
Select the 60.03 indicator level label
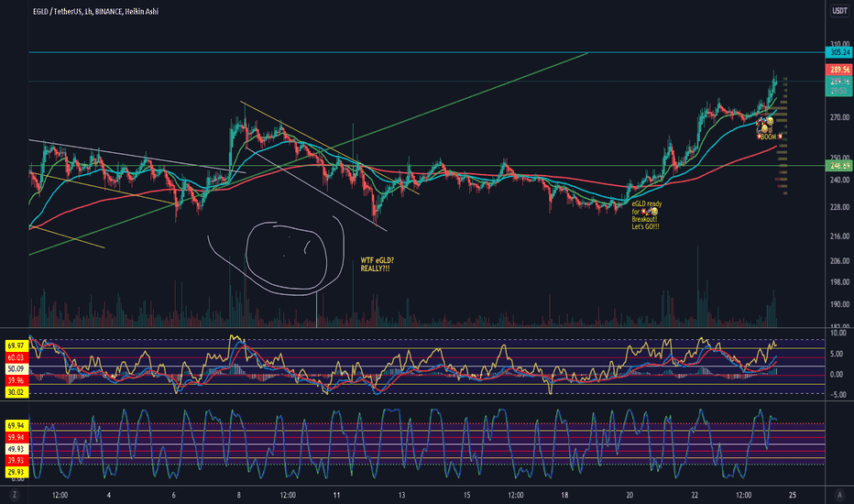pyautogui.click(x=16, y=357)
